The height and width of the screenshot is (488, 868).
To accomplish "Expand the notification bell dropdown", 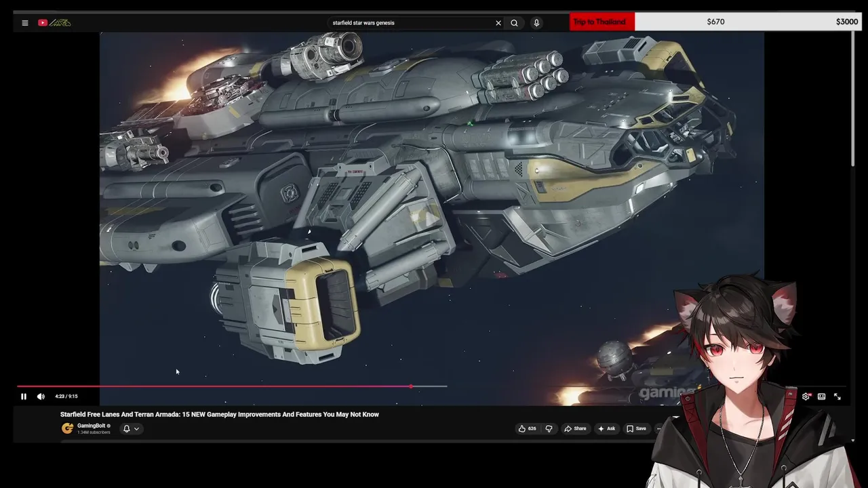I will pos(131,428).
